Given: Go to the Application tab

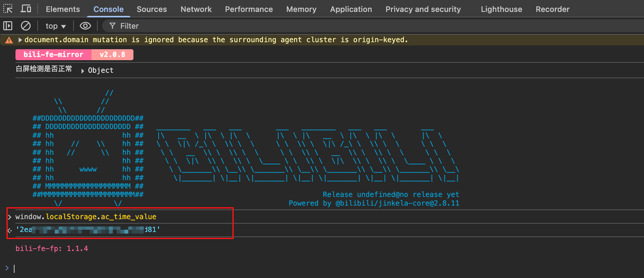Looking at the screenshot, I should [351, 9].
